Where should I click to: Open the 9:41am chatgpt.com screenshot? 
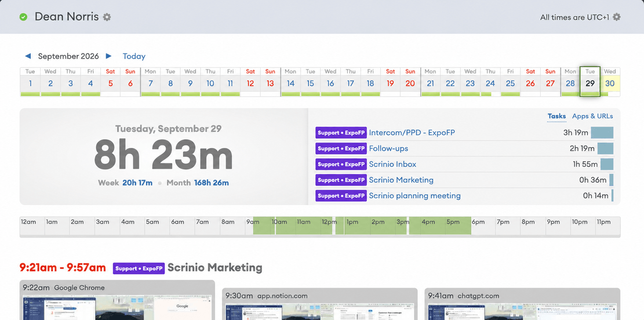pyautogui.click(x=522, y=304)
